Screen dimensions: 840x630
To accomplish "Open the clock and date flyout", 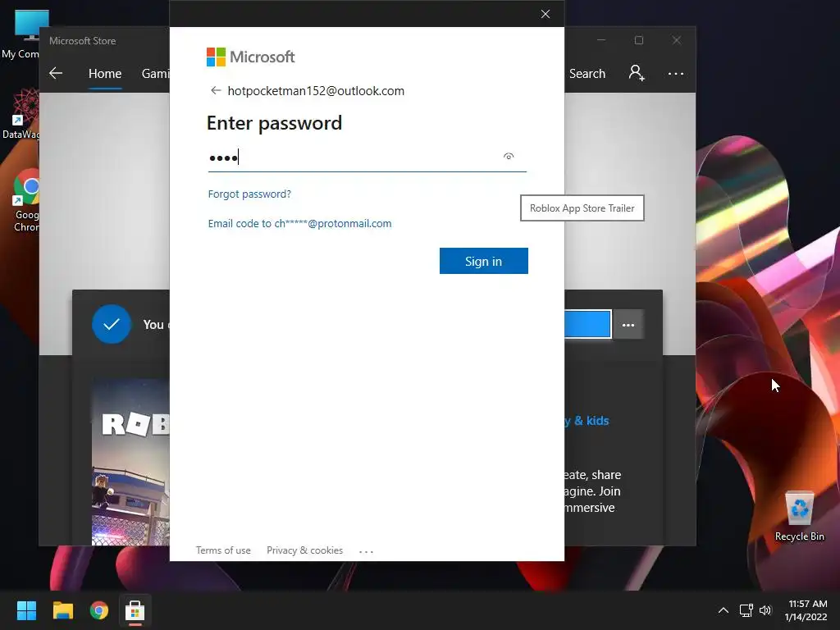I will [806, 610].
